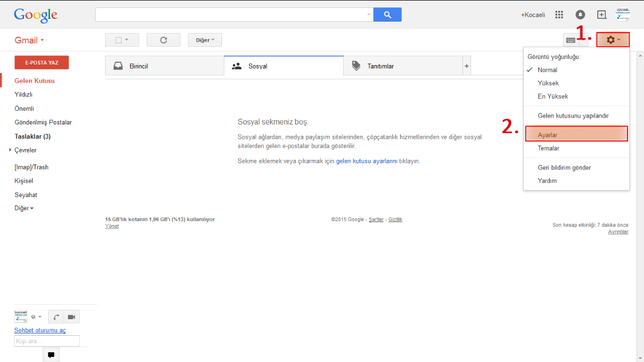644x362 pixels.
Task: Open the Google apps grid icon
Action: (559, 15)
